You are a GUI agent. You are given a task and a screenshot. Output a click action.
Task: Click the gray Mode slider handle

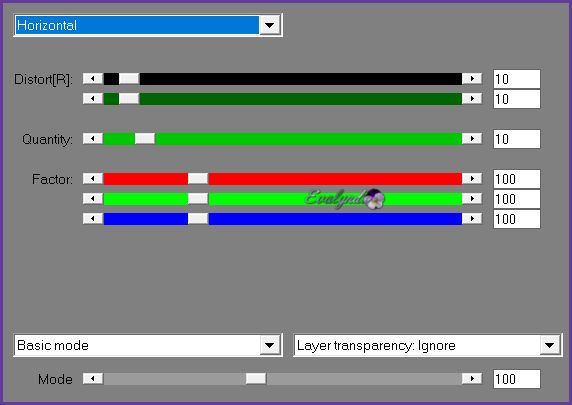tap(256, 379)
